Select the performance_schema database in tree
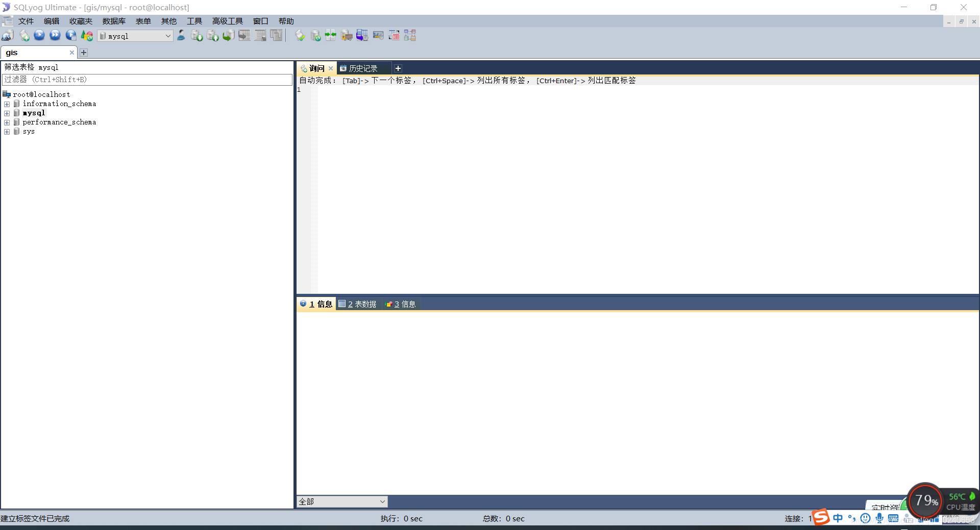Viewport: 980px width, 530px height. click(x=59, y=122)
